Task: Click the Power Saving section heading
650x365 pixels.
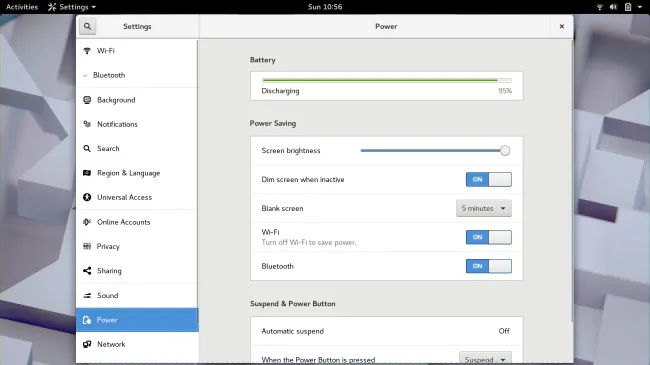Action: pyautogui.click(x=273, y=123)
